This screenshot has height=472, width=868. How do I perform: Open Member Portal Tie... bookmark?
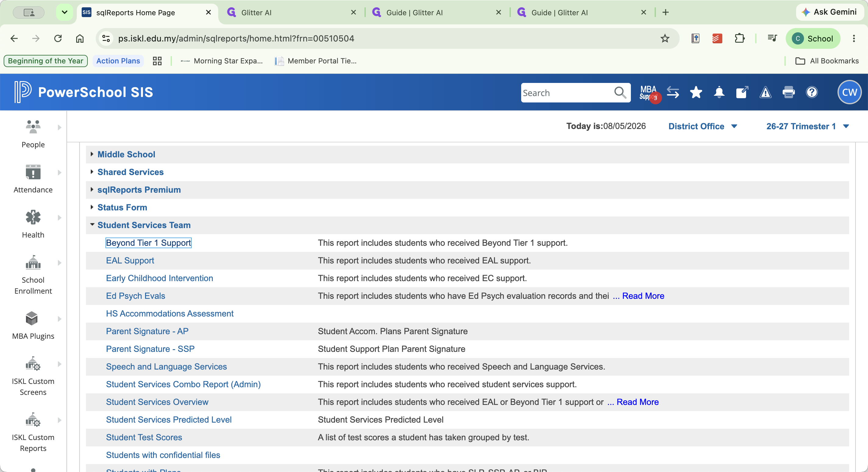316,61
